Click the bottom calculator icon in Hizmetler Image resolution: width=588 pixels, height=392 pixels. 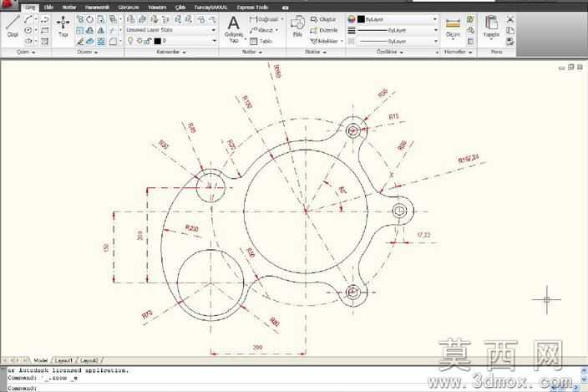click(x=470, y=41)
